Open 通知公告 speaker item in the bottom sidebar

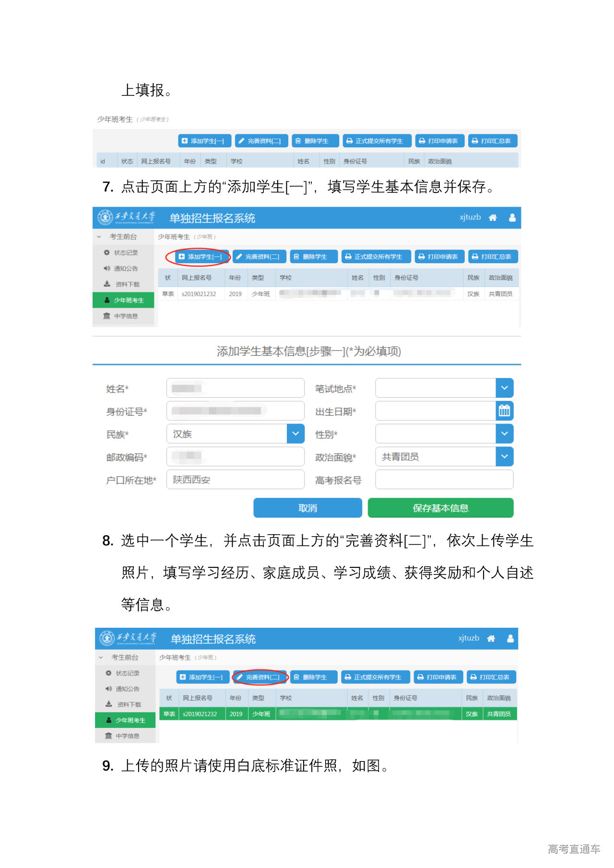[127, 689]
